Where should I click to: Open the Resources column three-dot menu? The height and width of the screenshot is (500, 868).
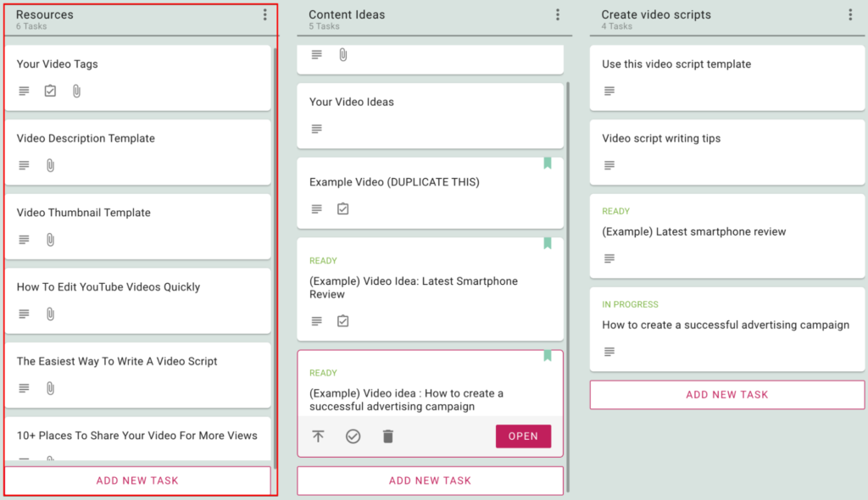point(265,15)
